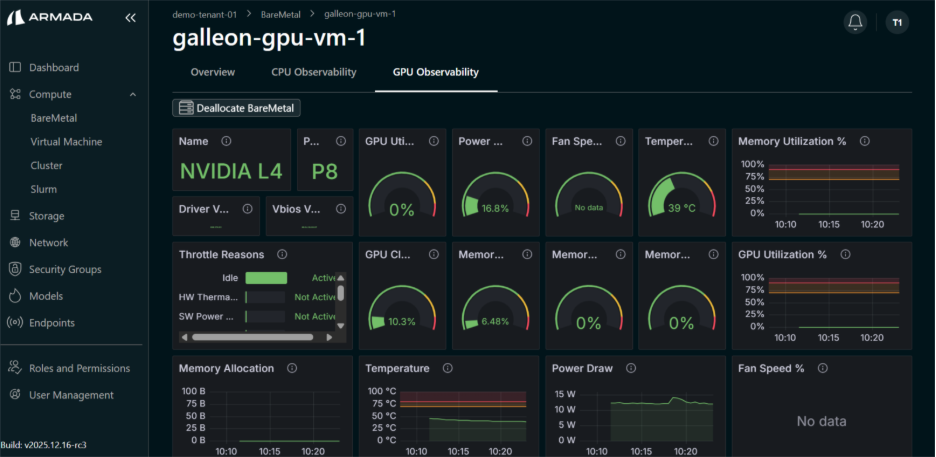The width and height of the screenshot is (936, 457).
Task: Show info for Fan Speed % panel
Action: [x=823, y=368]
